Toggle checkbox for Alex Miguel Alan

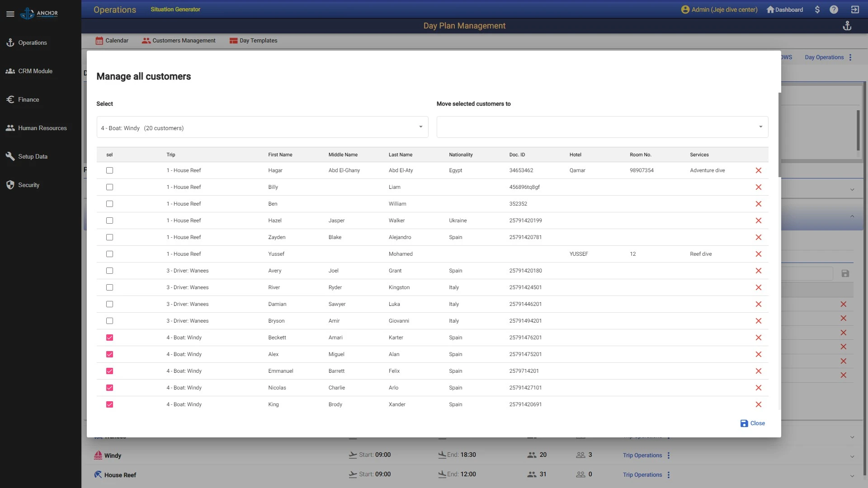point(109,354)
